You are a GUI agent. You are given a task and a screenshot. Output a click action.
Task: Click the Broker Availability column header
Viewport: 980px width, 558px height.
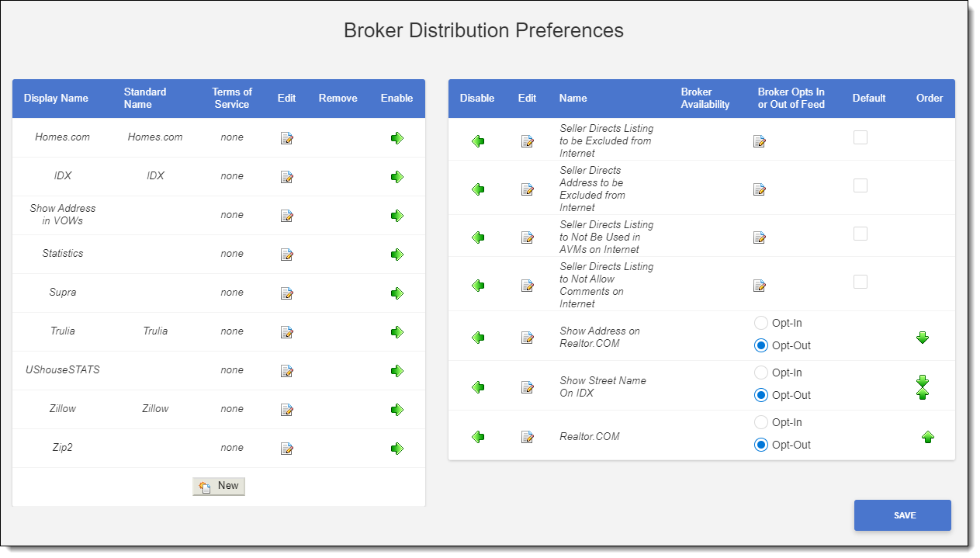point(705,99)
